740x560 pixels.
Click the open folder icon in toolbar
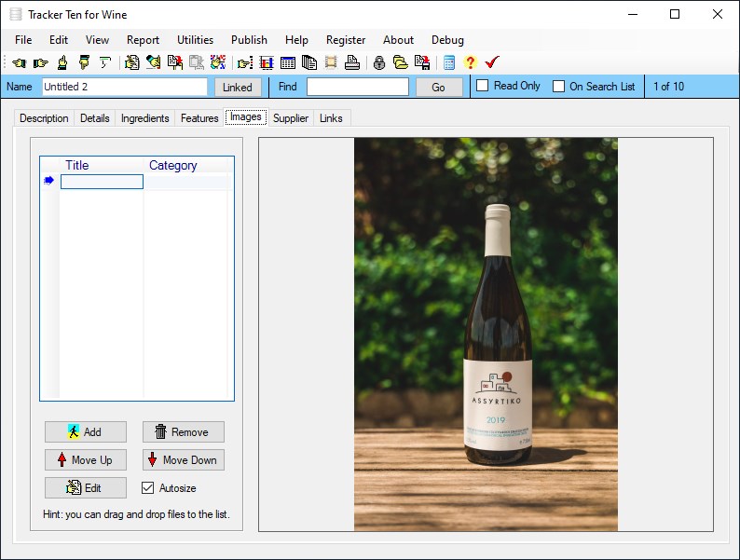pos(400,63)
